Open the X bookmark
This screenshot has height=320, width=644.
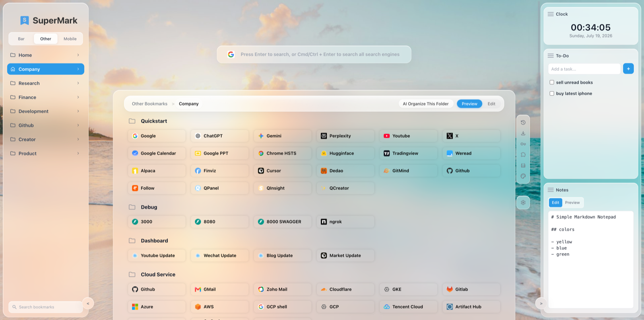coord(471,136)
